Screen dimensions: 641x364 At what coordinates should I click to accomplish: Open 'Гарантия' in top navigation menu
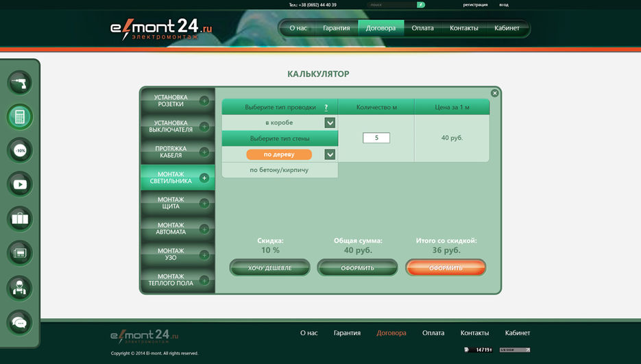tap(337, 29)
